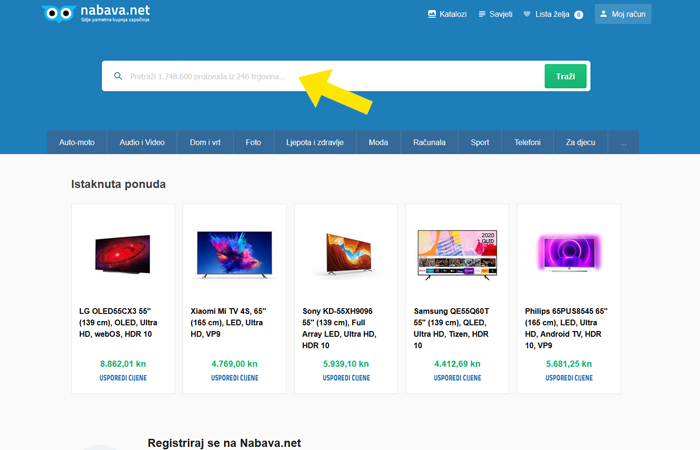This screenshot has height=450, width=700.
Task: Click the Lista želja heart icon
Action: coord(527,14)
